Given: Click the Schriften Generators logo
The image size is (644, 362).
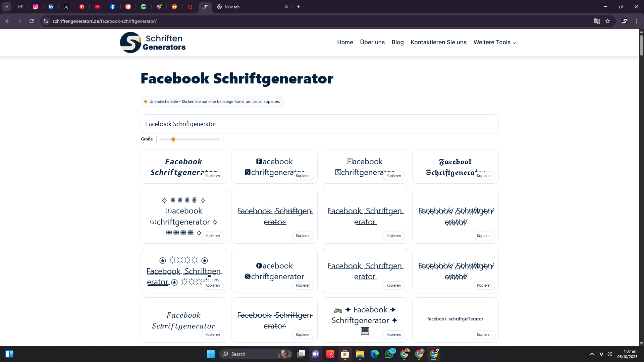Looking at the screenshot, I should (153, 42).
